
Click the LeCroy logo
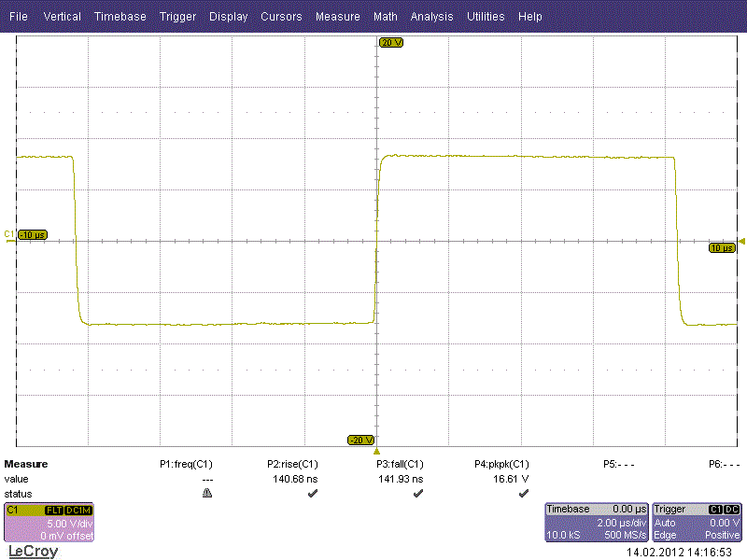34,552
